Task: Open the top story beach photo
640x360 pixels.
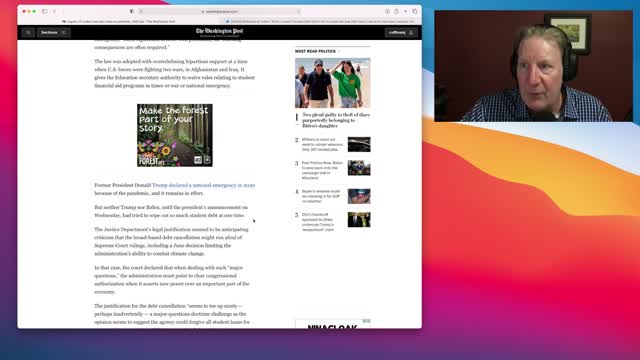Action: pyautogui.click(x=333, y=83)
